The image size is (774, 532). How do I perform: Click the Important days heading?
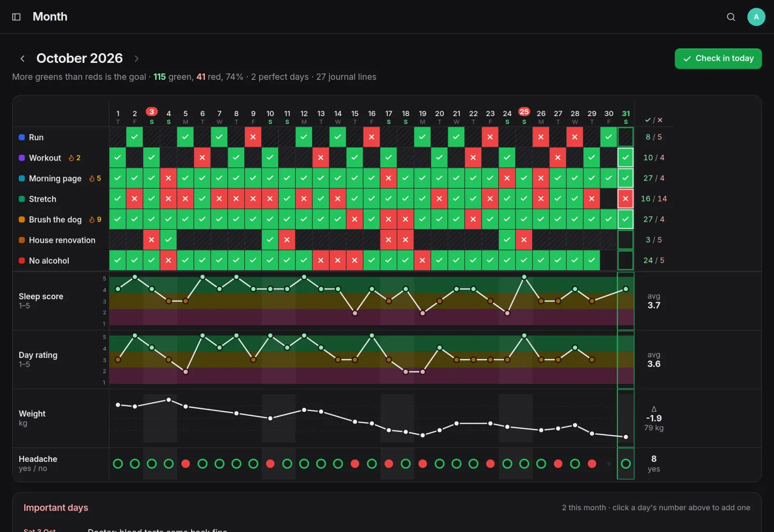pos(56,508)
